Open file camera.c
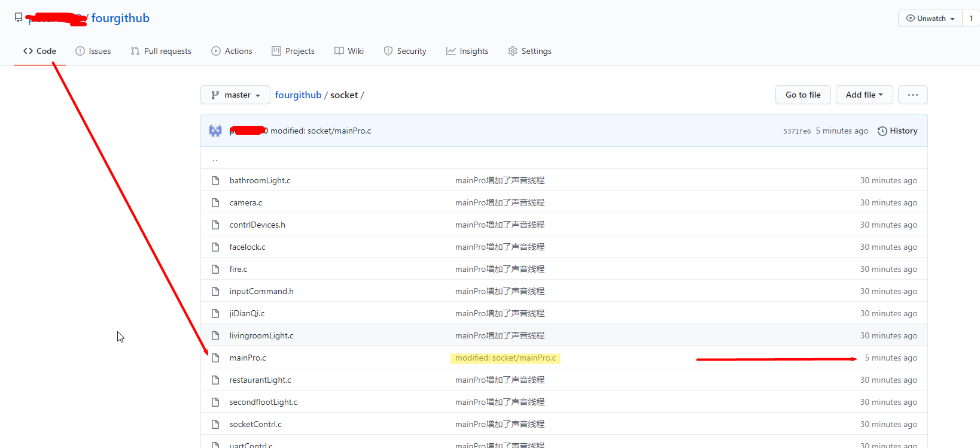The image size is (980, 448). coord(246,202)
